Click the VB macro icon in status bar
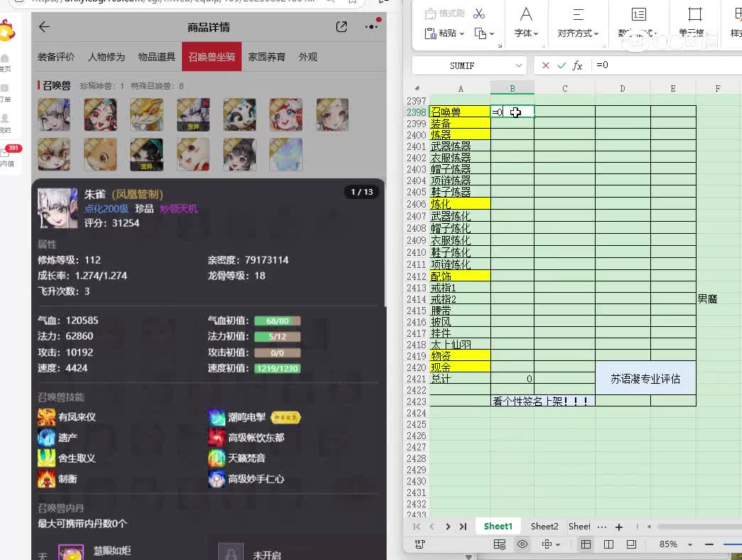The width and height of the screenshot is (742, 560). point(420,544)
